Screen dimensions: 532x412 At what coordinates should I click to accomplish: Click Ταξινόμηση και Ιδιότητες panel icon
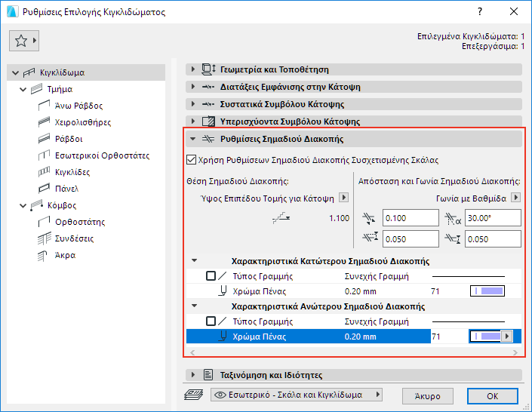[208, 375]
